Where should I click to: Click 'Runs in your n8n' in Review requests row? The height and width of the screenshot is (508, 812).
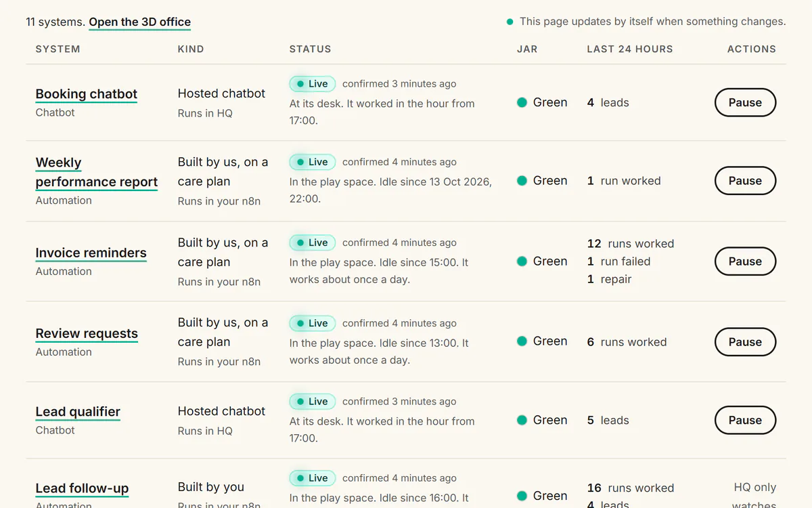tap(219, 362)
